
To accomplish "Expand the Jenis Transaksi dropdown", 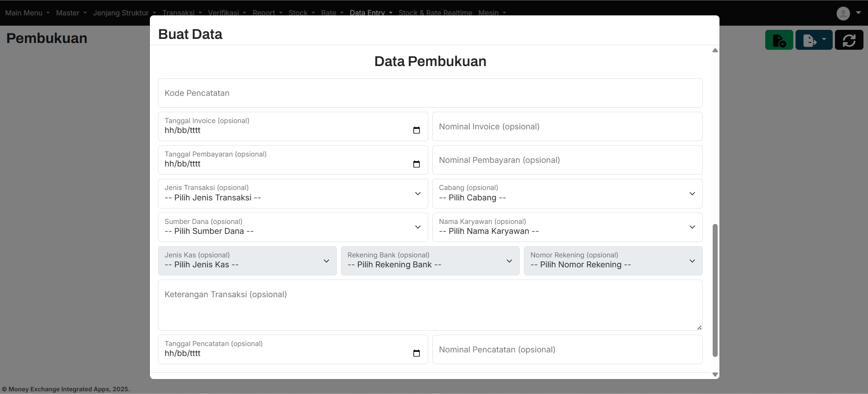I will coord(293,194).
